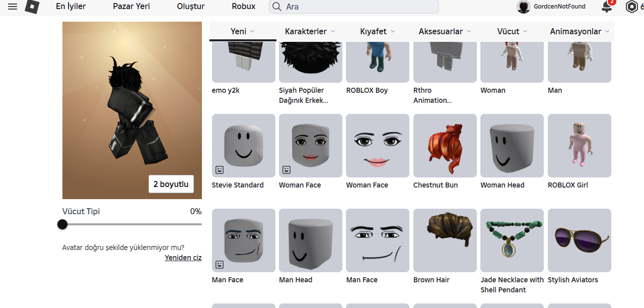Equip Jade Necklace with Shell Pendant
Image resolution: width=644 pixels, height=308 pixels.
[512, 240]
